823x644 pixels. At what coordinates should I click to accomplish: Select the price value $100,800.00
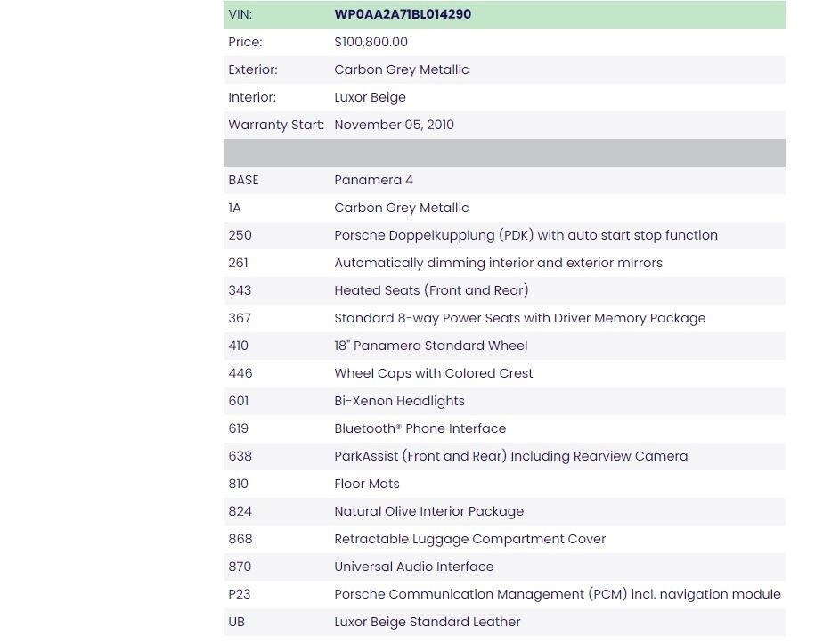pyautogui.click(x=371, y=42)
